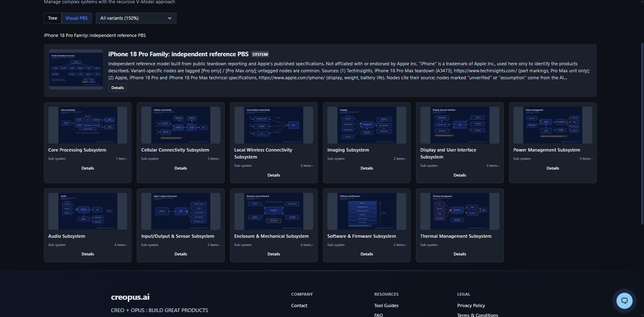Open the Imaging Subsystem thumbnail
The height and width of the screenshot is (317, 644).
tap(367, 125)
